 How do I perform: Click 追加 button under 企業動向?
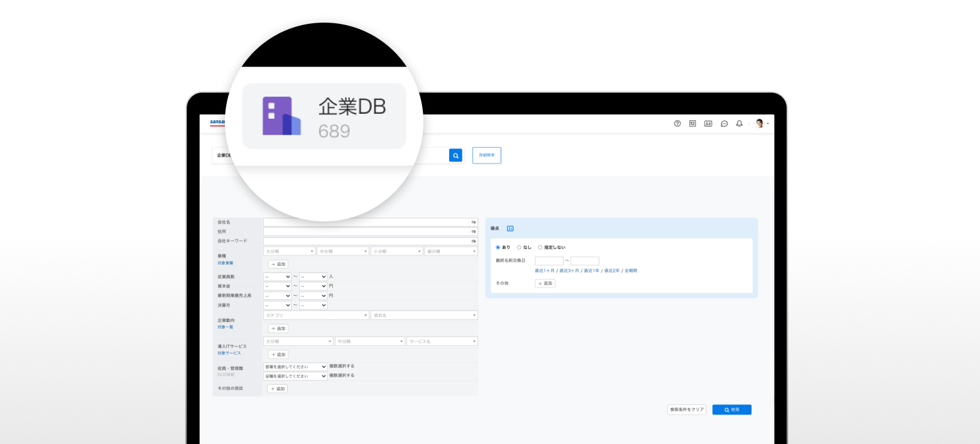pos(278,328)
